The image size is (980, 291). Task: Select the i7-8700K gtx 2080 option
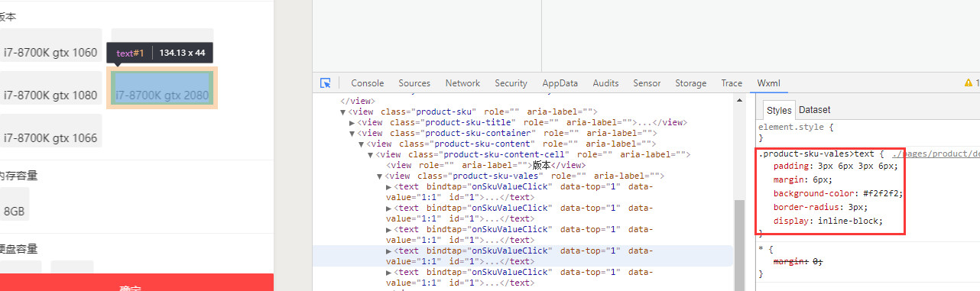point(162,88)
